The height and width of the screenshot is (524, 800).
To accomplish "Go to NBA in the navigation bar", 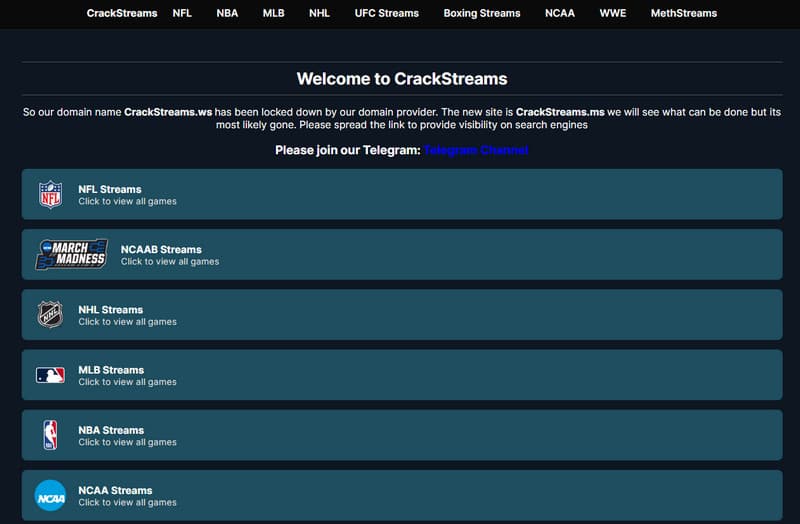I will tap(227, 14).
